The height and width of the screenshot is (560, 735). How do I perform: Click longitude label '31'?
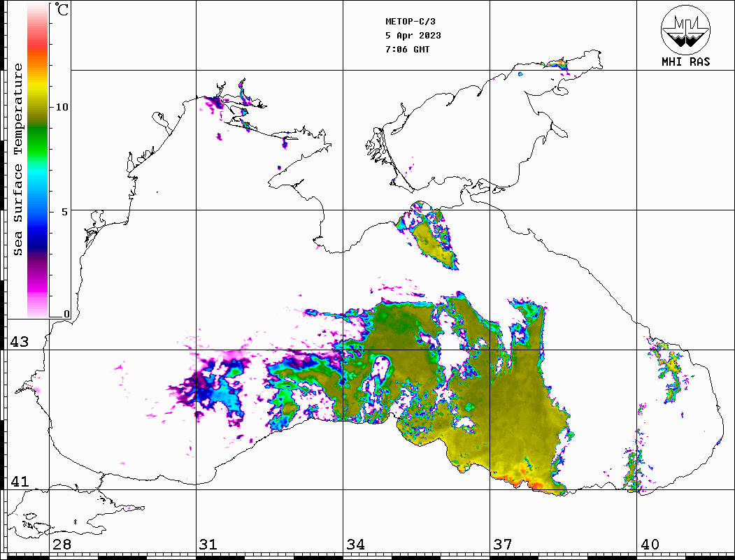pyautogui.click(x=208, y=544)
